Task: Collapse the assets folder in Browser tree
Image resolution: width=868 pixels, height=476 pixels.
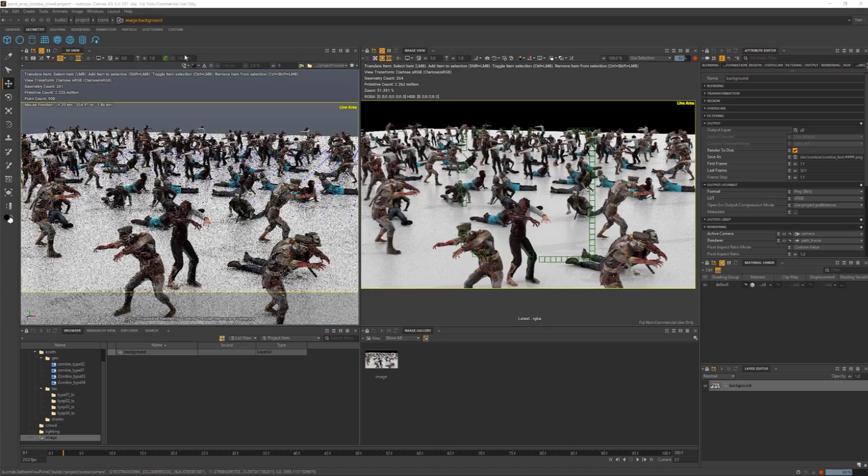Action: (35, 352)
